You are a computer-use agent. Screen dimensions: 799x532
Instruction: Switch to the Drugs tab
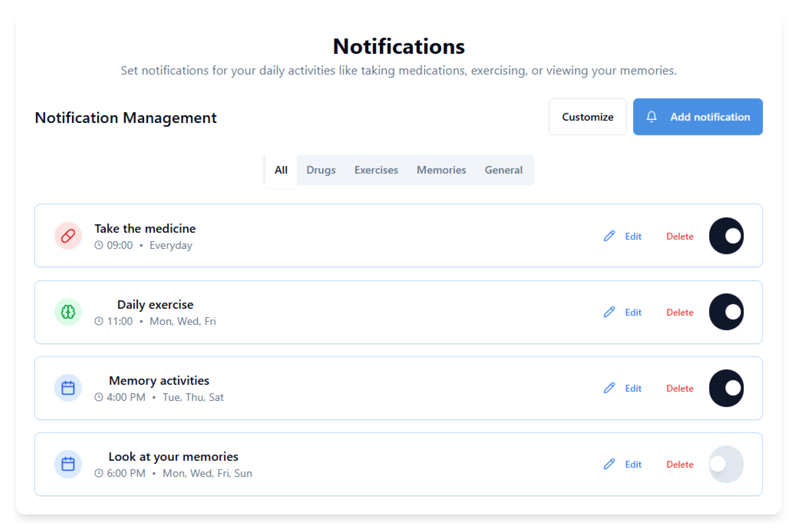click(x=321, y=170)
